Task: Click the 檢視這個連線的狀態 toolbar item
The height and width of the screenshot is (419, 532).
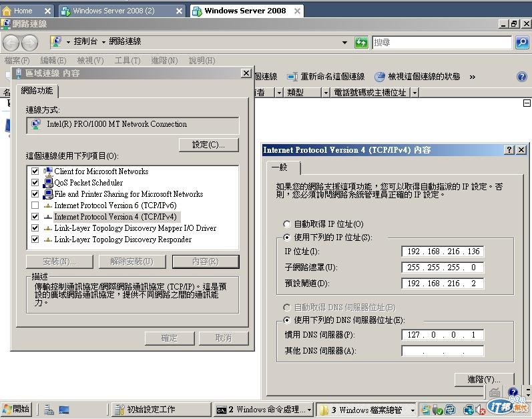Action: click(417, 77)
